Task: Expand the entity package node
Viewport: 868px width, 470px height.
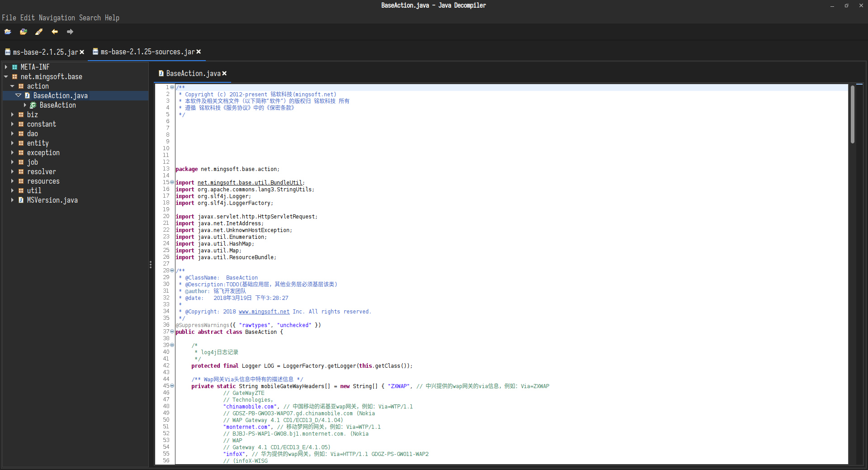Action: click(12, 143)
